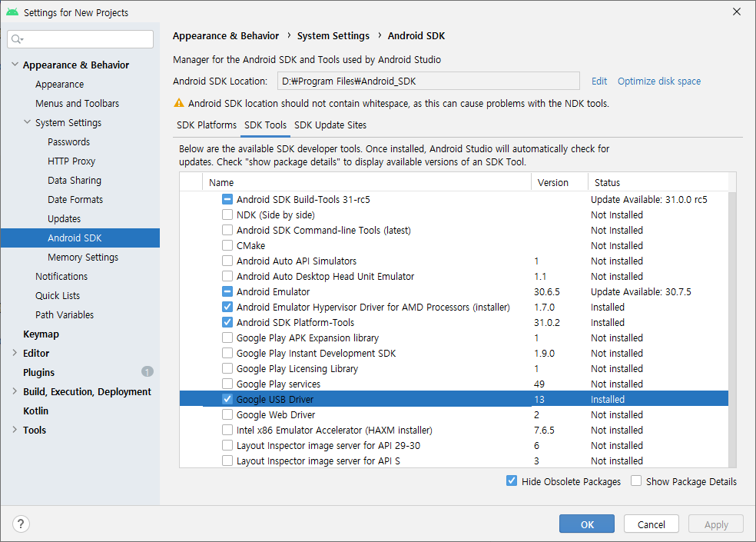Click 'Update Available: 30.7.5' status text
Image resolution: width=756 pixels, height=542 pixels.
641,291
